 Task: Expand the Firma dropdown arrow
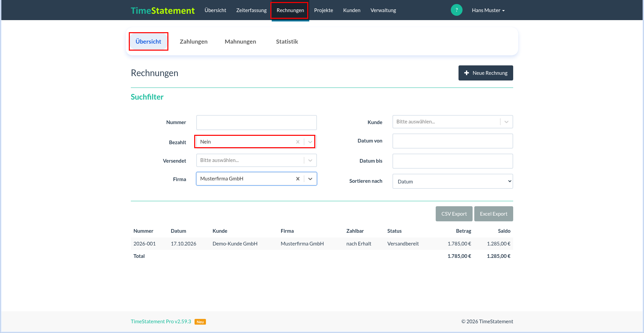point(310,179)
